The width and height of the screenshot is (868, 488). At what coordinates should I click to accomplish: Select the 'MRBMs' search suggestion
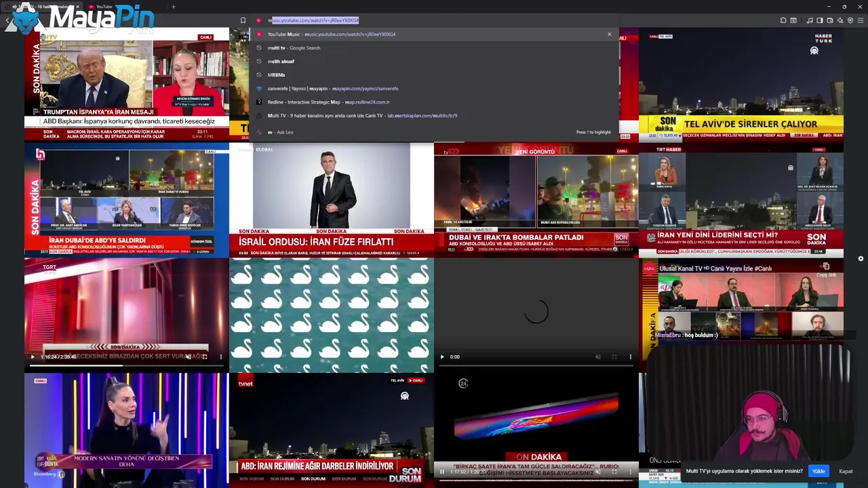click(x=434, y=75)
